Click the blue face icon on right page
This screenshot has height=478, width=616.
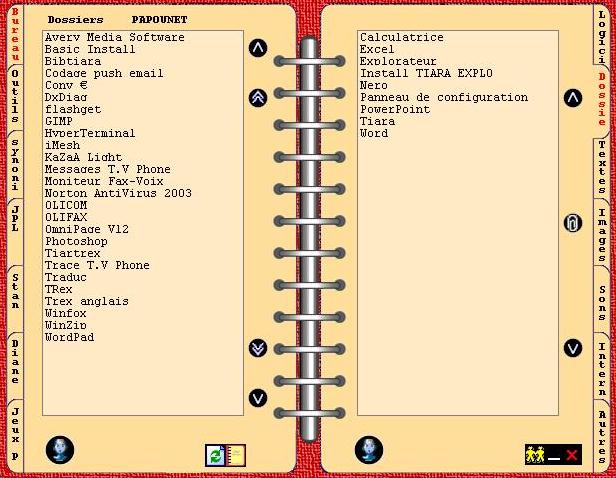pos(369,450)
